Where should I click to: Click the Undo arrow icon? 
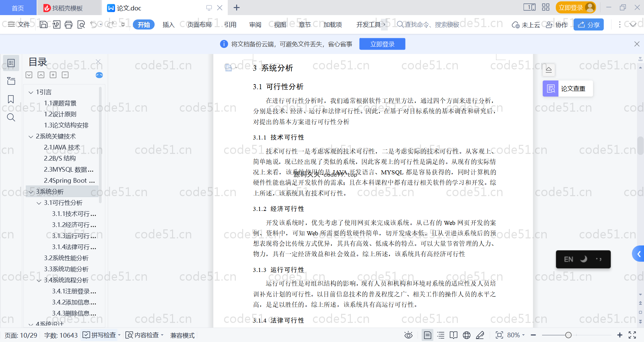94,24
